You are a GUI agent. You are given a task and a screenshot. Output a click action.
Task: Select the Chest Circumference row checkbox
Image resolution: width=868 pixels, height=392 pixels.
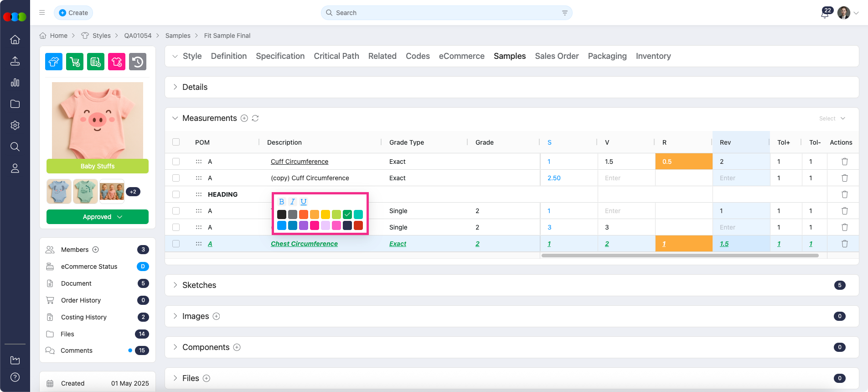pos(176,244)
